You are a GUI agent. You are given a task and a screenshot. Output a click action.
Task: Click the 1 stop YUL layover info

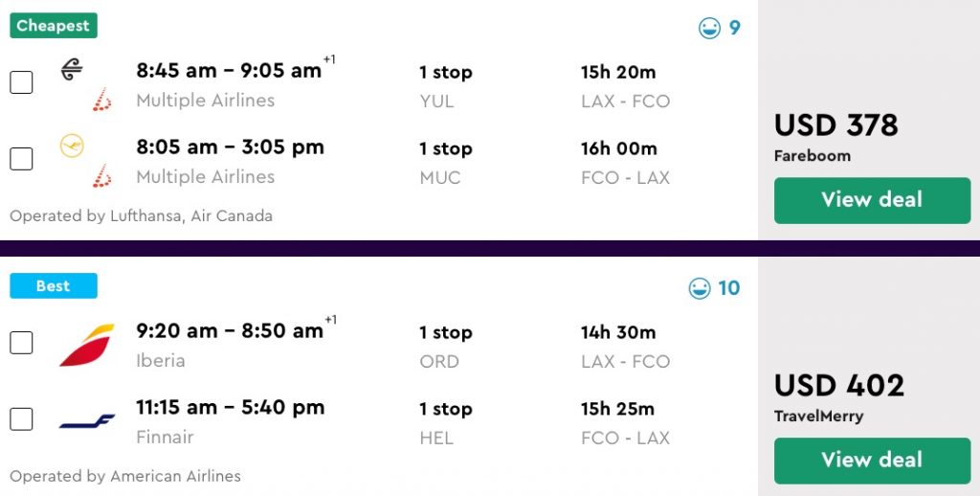coord(445,86)
